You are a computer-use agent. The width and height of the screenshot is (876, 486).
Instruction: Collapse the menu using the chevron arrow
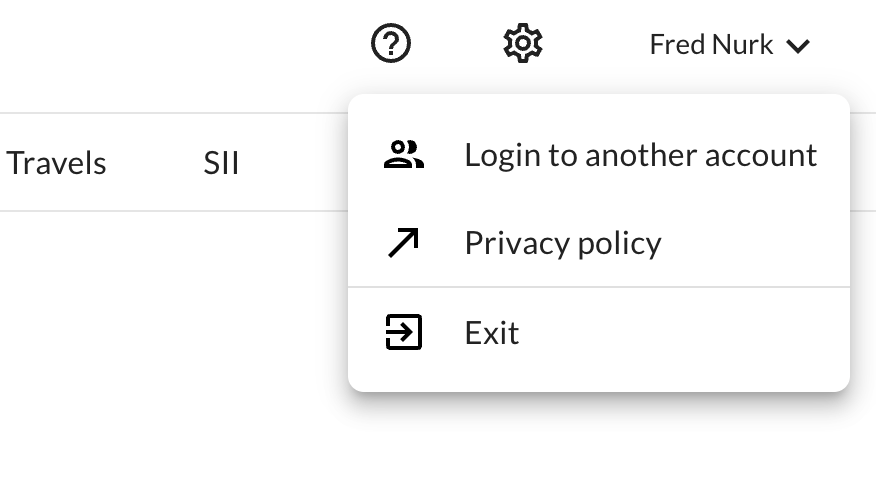798,46
